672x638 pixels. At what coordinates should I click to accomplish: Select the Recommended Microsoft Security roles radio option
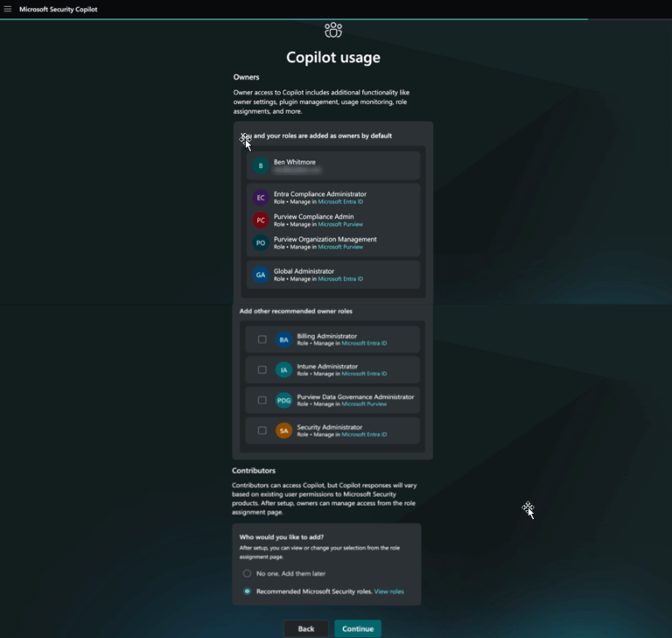pyautogui.click(x=248, y=592)
